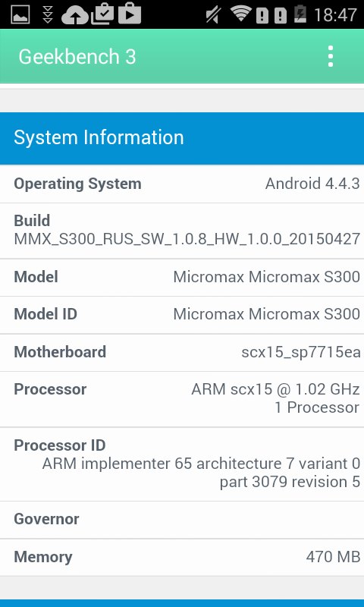
Task: Select the Motherboard scx15_sp7715ea row
Action: 182,352
